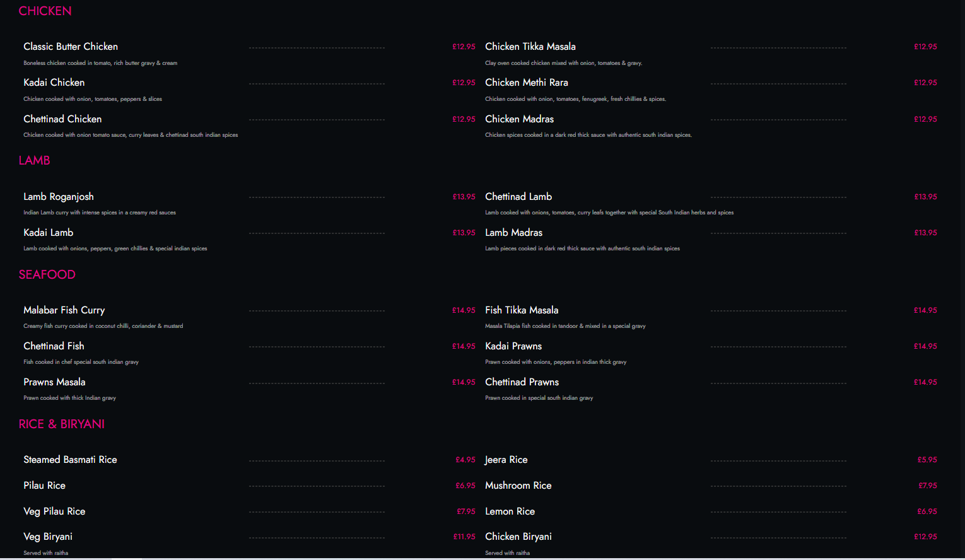The width and height of the screenshot is (965, 560).
Task: Open the Chicken Methi Rara item
Action: coord(526,83)
